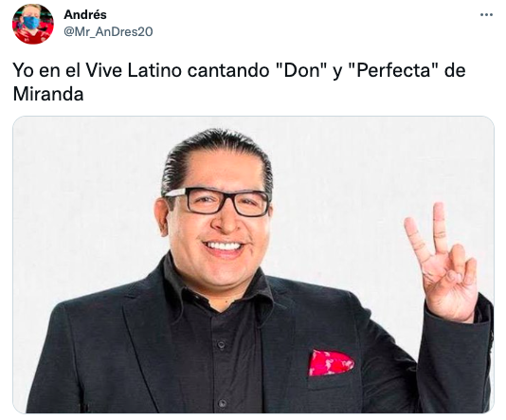The width and height of the screenshot is (506, 420).
Task: Open the attached photo of the man
Action: 253,265
